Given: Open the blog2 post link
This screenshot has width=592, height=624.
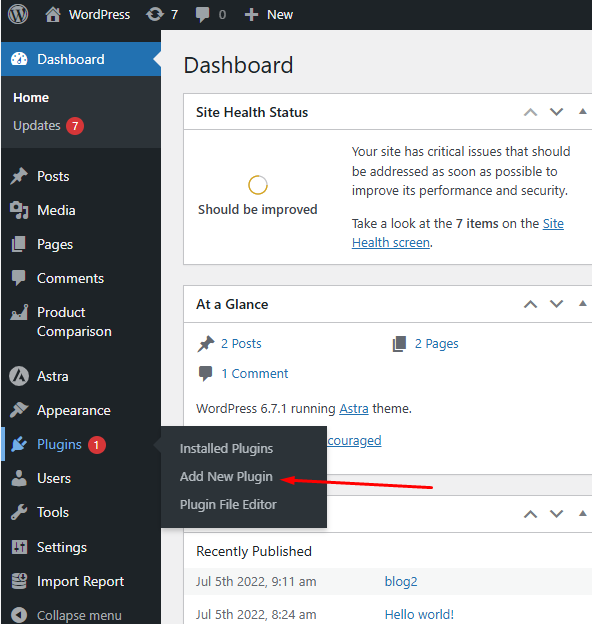Looking at the screenshot, I should click(x=401, y=582).
